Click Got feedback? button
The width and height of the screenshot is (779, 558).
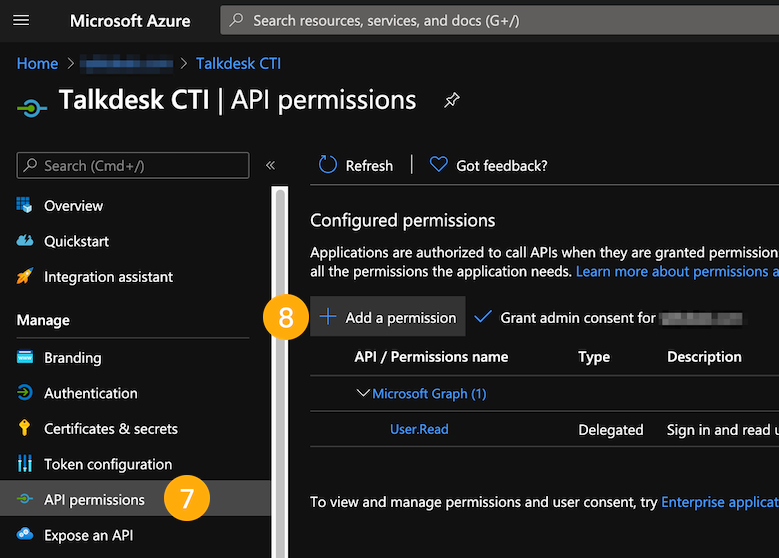(488, 165)
